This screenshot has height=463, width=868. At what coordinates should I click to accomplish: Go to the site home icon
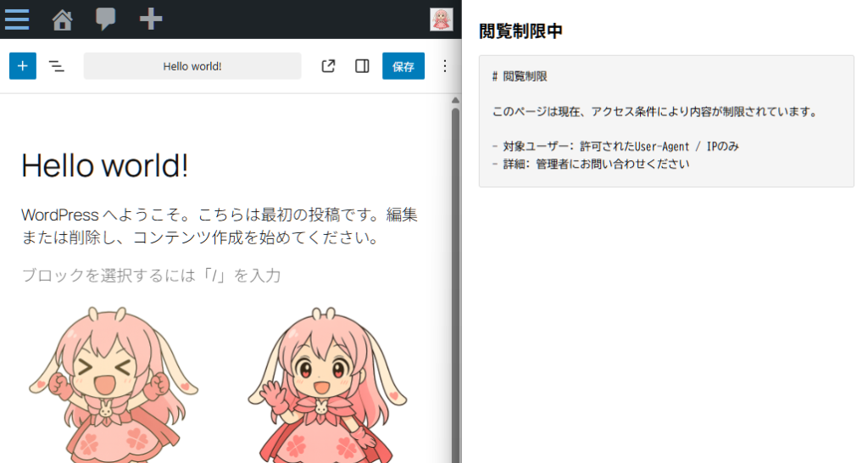pos(62,20)
